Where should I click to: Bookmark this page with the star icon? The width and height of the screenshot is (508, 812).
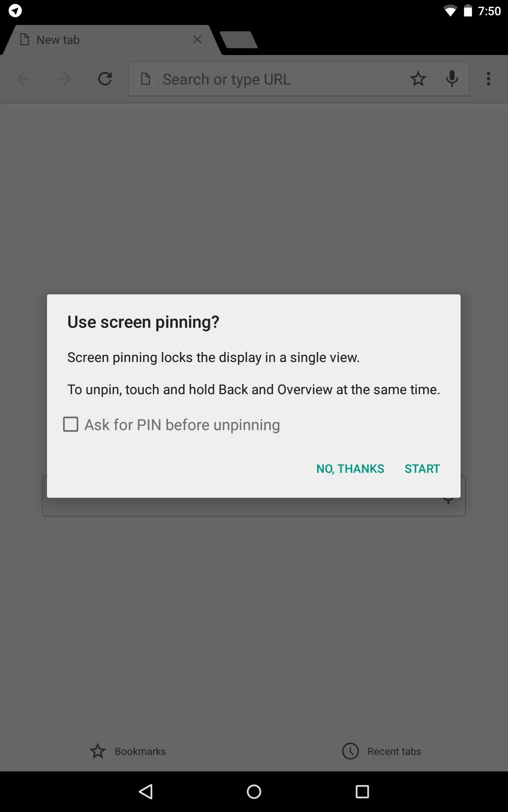point(418,79)
